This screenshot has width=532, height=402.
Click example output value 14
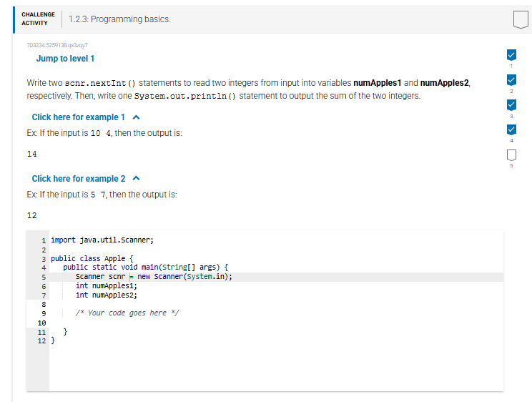32,154
